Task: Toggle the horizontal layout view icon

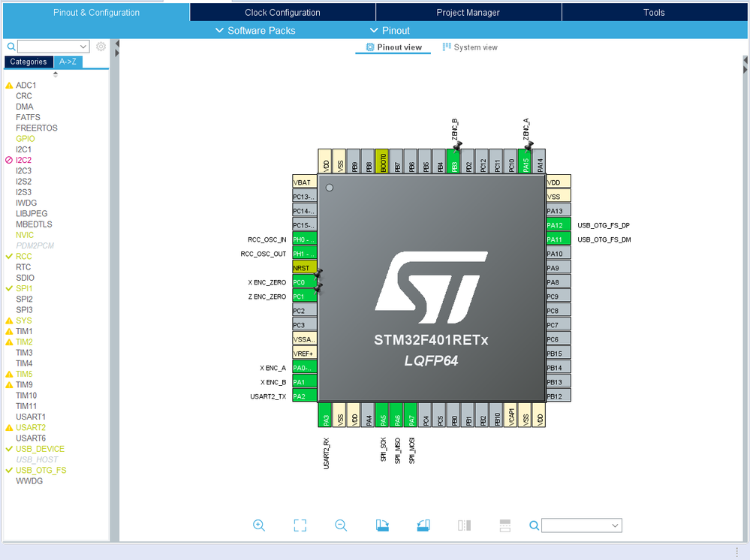Action: pos(505,525)
